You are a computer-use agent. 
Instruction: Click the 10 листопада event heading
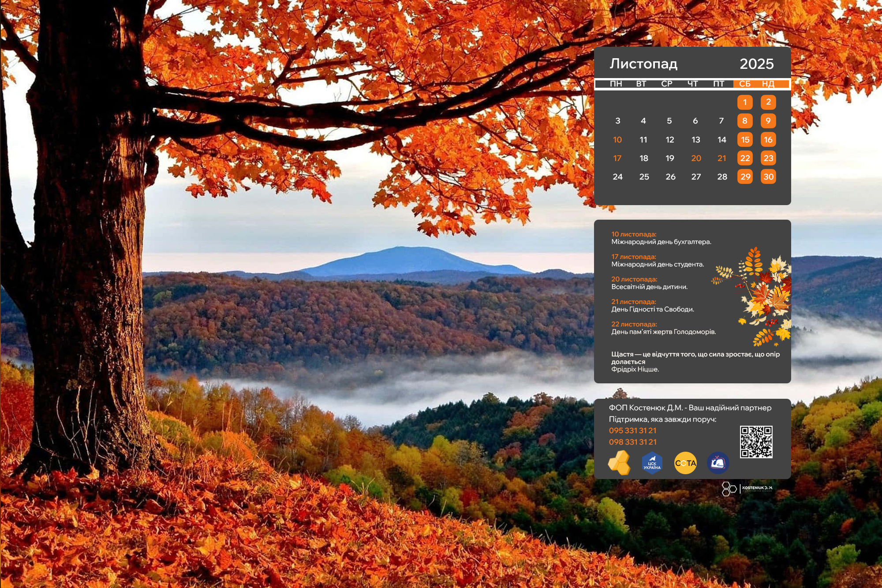(634, 234)
